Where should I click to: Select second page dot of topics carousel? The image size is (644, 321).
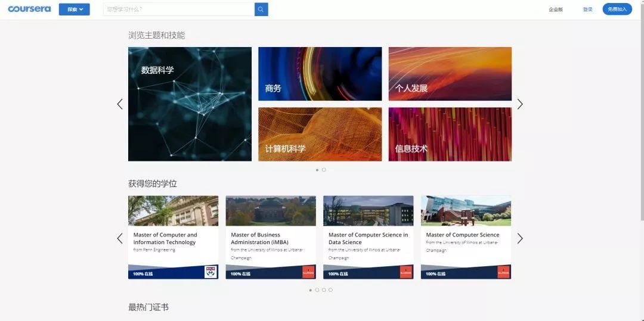324,170
